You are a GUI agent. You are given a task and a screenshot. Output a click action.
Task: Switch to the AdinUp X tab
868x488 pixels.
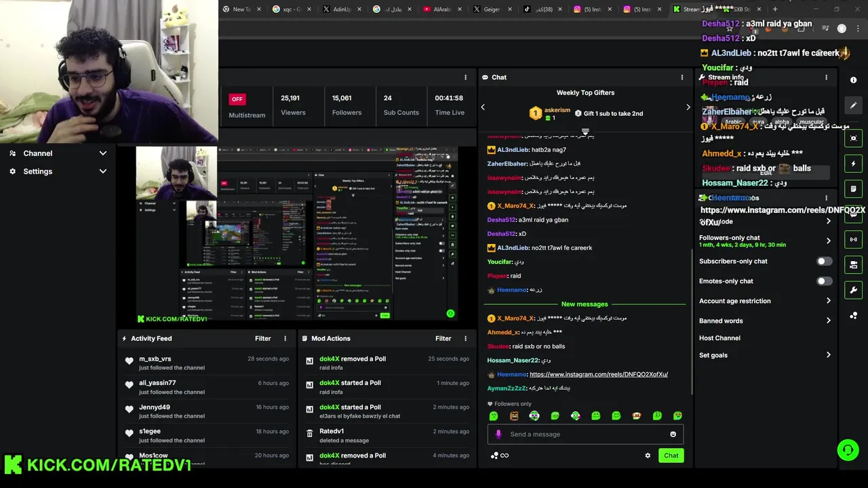(342, 9)
